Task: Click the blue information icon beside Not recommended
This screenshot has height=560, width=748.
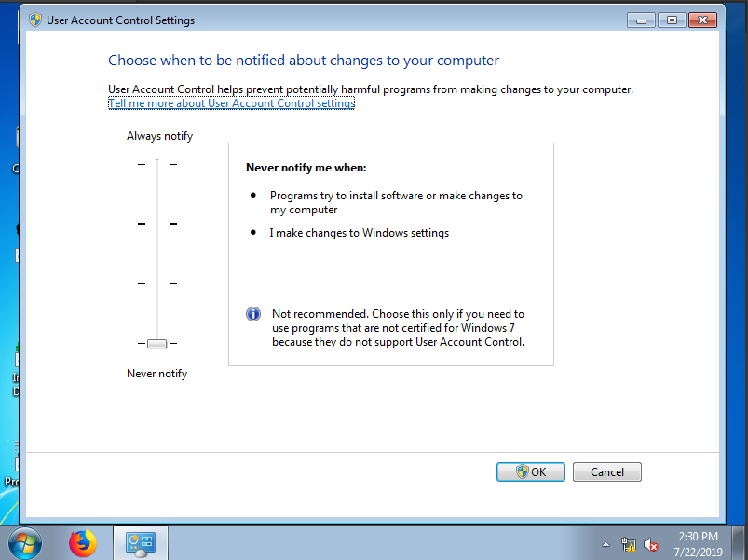Action: (253, 314)
